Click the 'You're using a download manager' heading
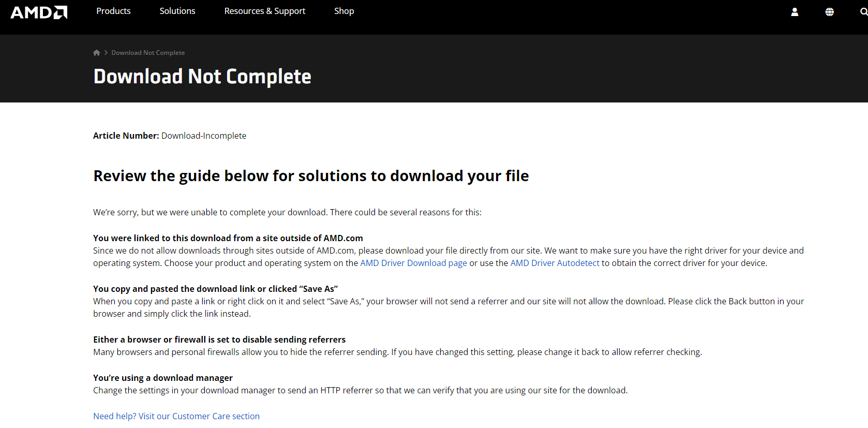Viewport: 868px width, 428px height. coord(163,378)
